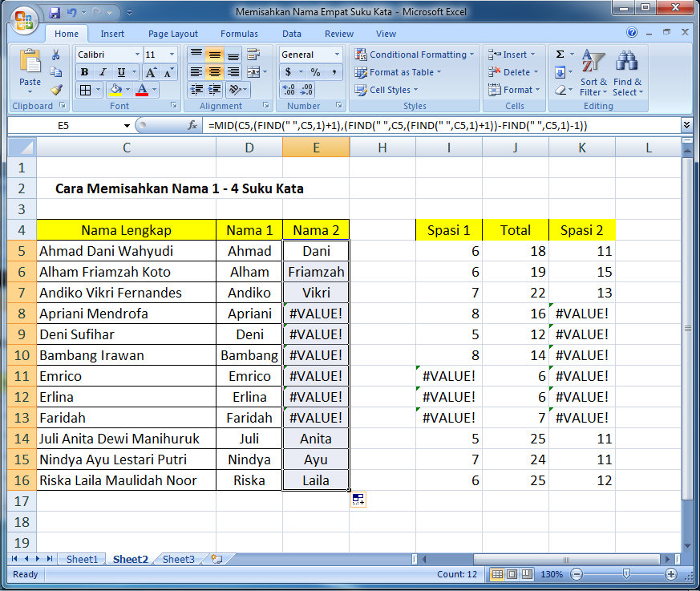700x591 pixels.
Task: Undo the last action
Action: click(x=72, y=13)
